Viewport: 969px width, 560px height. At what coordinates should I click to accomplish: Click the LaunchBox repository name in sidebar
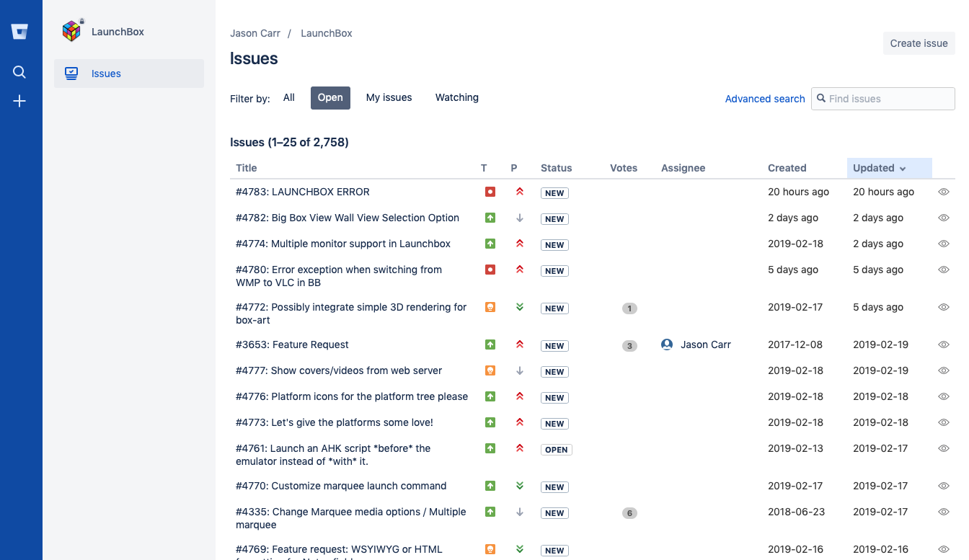[x=118, y=32]
